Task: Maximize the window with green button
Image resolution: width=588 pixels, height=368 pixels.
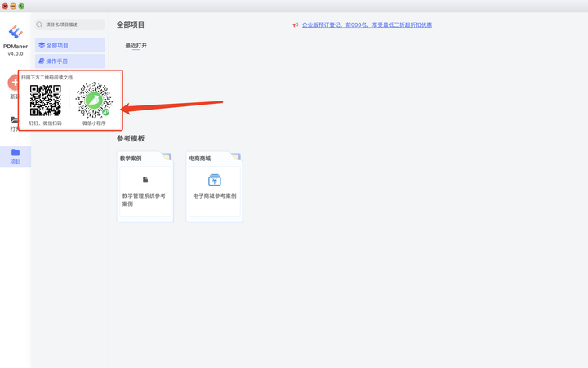Action: (x=21, y=6)
